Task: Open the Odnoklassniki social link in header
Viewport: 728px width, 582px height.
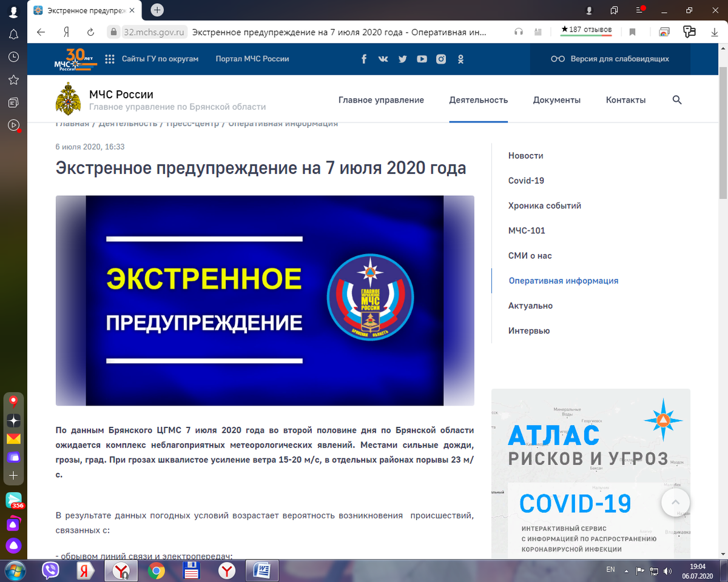Action: pyautogui.click(x=460, y=59)
